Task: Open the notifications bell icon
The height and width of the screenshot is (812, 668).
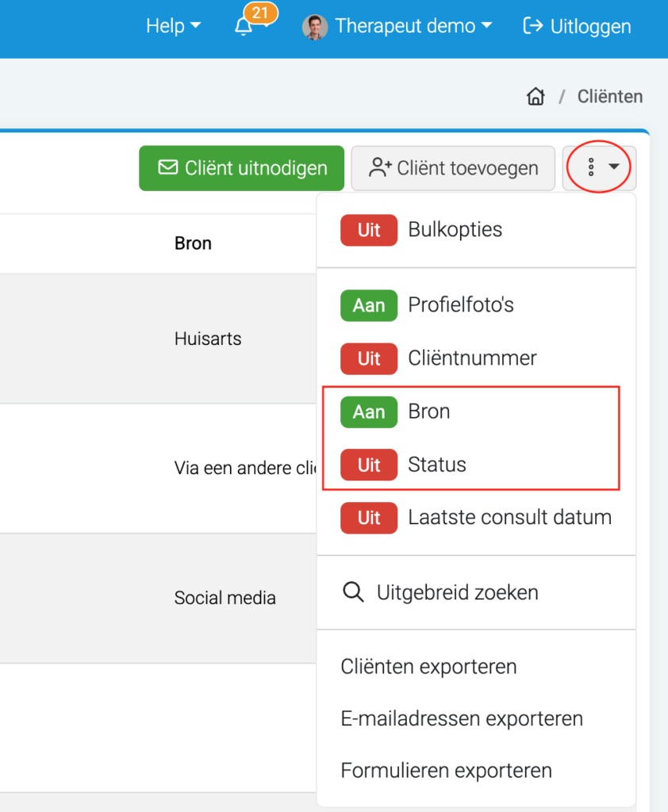Action: click(244, 26)
